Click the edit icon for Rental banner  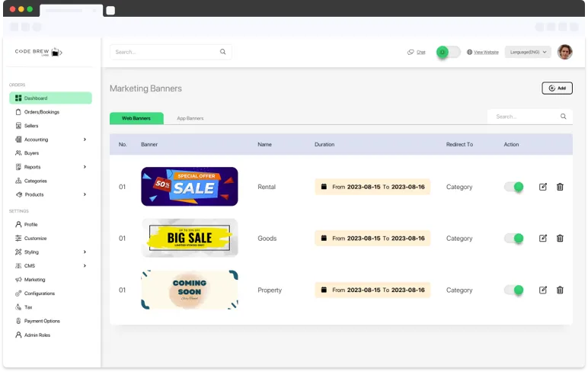543,187
